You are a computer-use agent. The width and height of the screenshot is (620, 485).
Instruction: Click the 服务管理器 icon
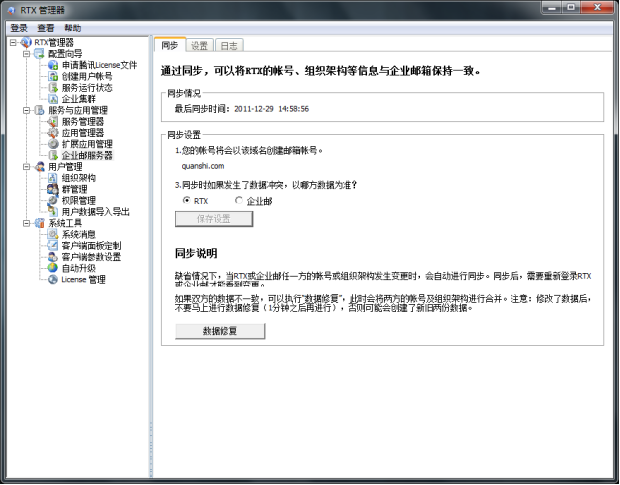point(53,121)
